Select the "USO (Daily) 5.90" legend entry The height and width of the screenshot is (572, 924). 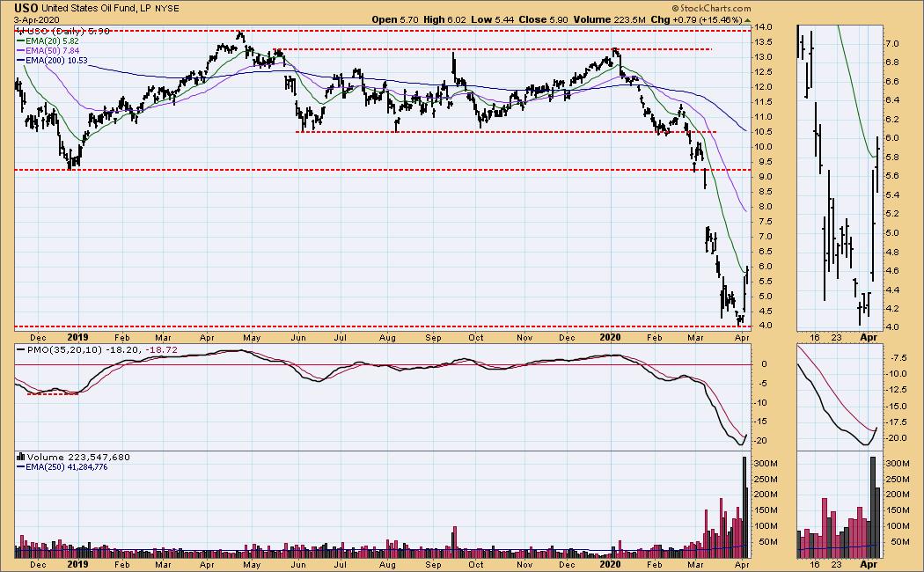(x=67, y=31)
